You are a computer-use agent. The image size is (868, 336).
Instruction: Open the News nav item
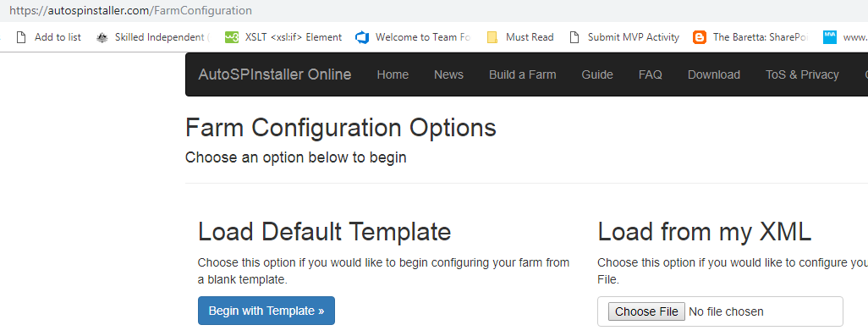click(x=448, y=74)
